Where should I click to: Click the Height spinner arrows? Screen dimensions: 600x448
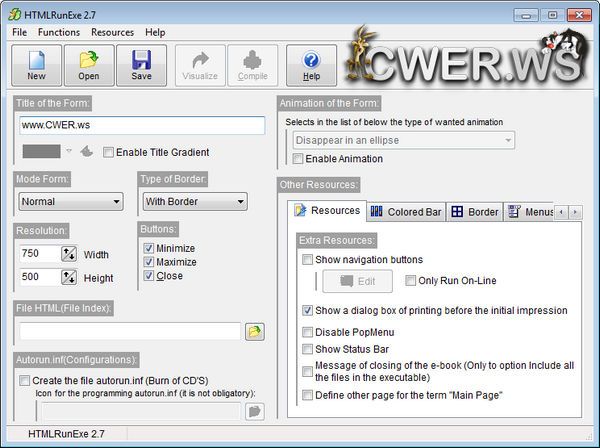[69, 277]
